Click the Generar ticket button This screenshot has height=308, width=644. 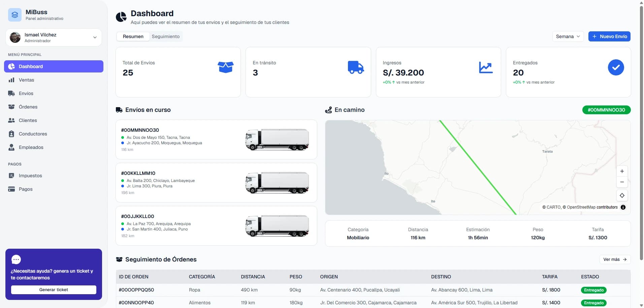coord(54,290)
